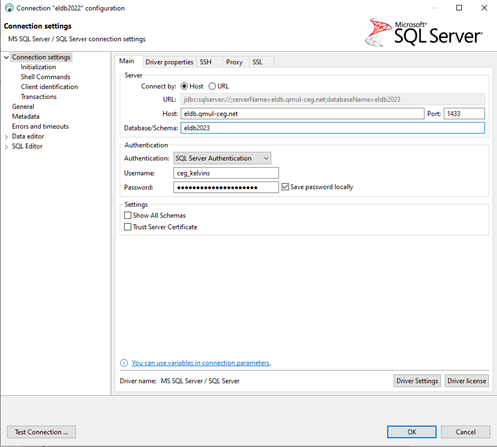The height and width of the screenshot is (447, 497).
Task: Select the Host radio button
Action: (x=184, y=86)
